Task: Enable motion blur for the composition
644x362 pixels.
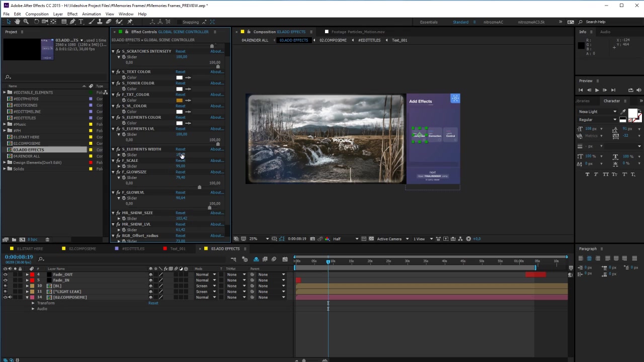Action: click(x=274, y=259)
